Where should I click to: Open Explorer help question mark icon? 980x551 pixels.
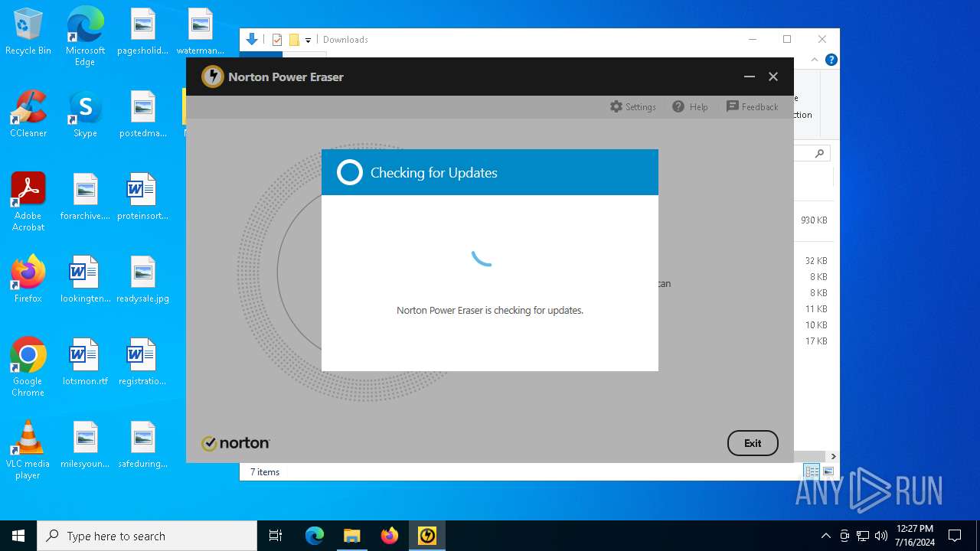point(831,60)
